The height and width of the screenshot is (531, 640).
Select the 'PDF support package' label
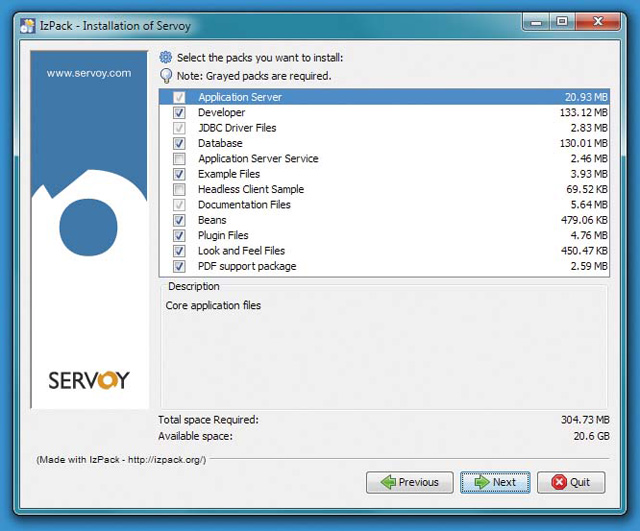tap(247, 266)
